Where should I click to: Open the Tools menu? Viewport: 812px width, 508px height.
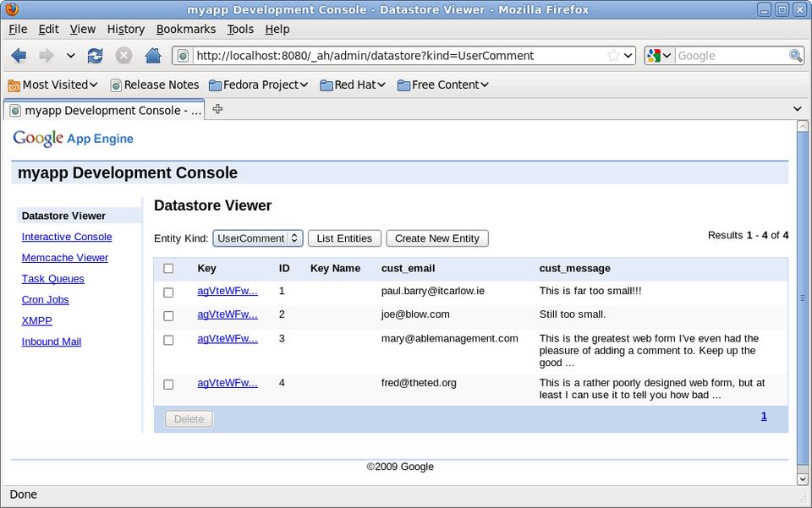239,29
